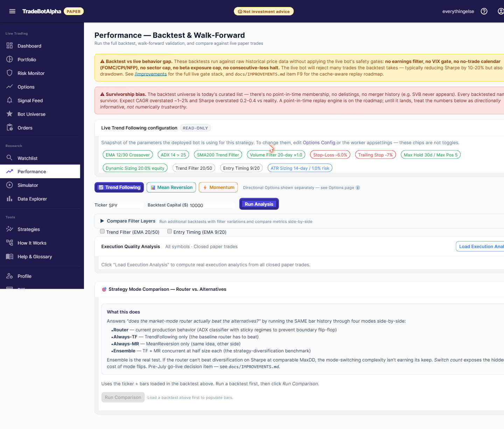Click into the Ticker SPY input field
The width and height of the screenshot is (504, 429).
click(x=125, y=205)
